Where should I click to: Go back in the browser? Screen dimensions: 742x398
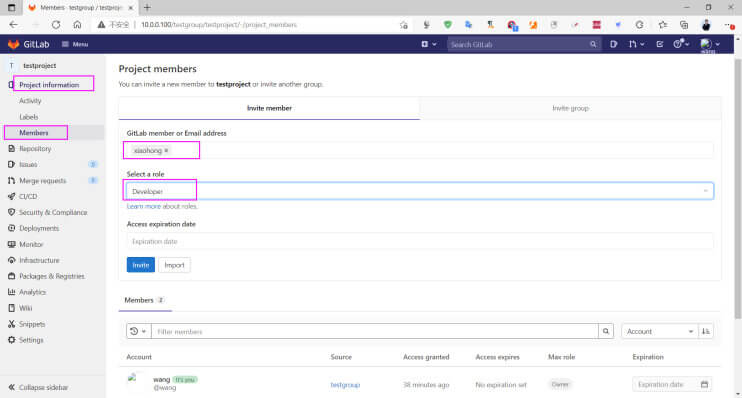pos(13,25)
